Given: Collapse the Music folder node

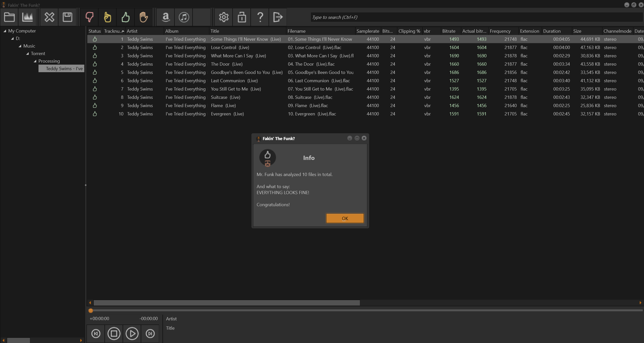Looking at the screenshot, I should [20, 46].
